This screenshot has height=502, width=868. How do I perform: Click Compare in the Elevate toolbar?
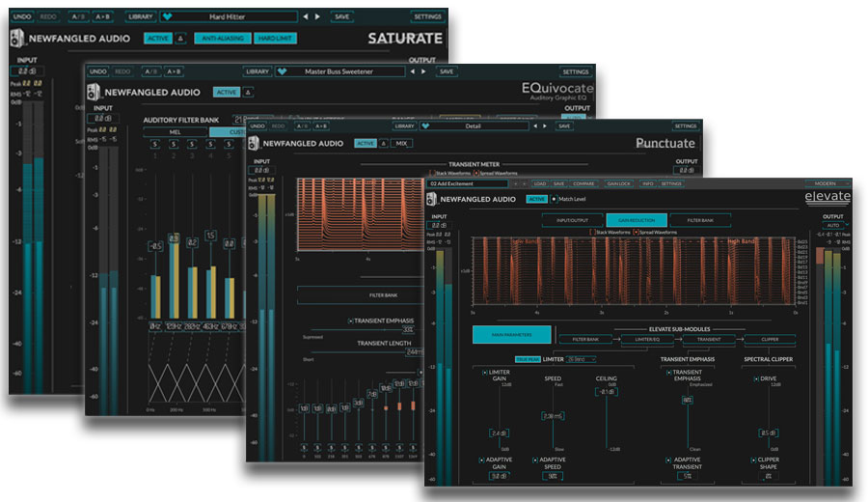pyautogui.click(x=583, y=183)
